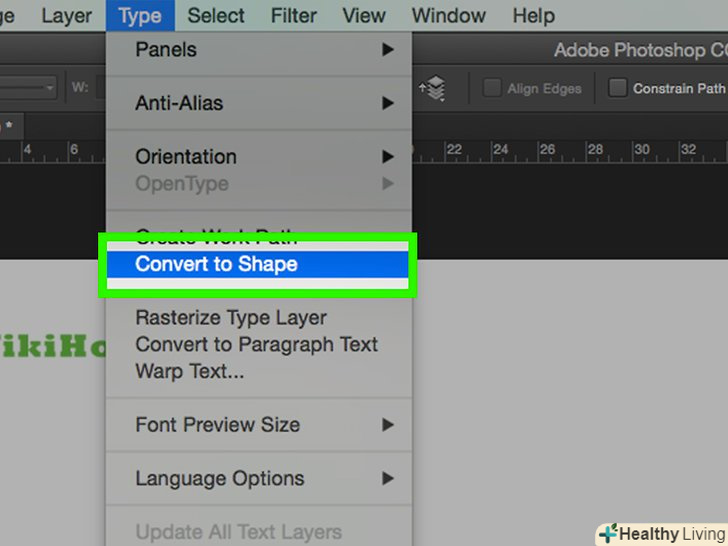This screenshot has height=546, width=728.
Task: Toggle the Constrain Path checkbox
Action: click(618, 89)
